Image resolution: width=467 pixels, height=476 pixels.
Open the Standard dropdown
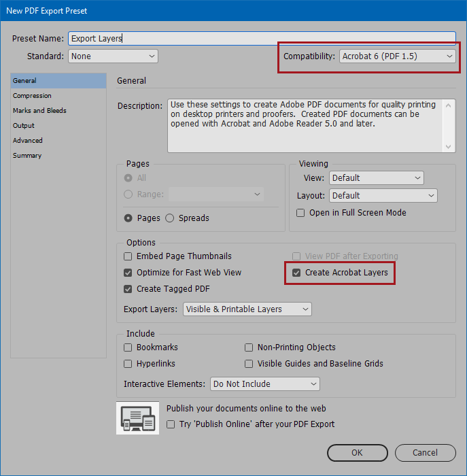click(114, 56)
